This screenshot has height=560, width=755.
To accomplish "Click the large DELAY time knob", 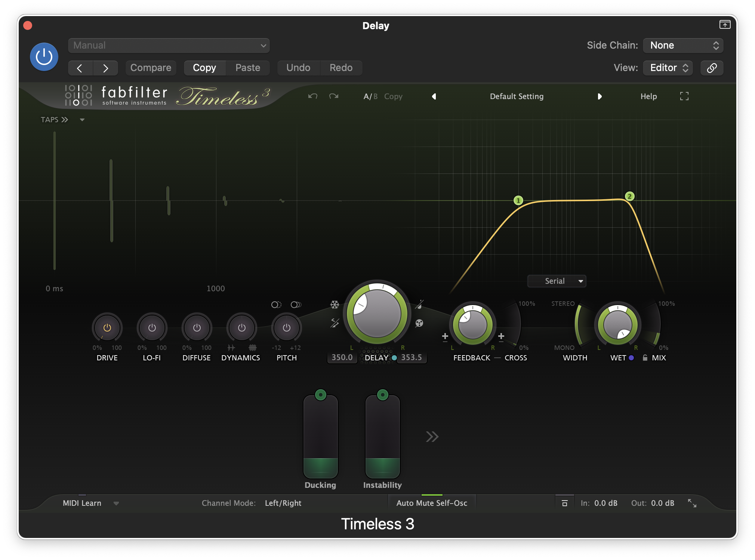I will point(377,313).
